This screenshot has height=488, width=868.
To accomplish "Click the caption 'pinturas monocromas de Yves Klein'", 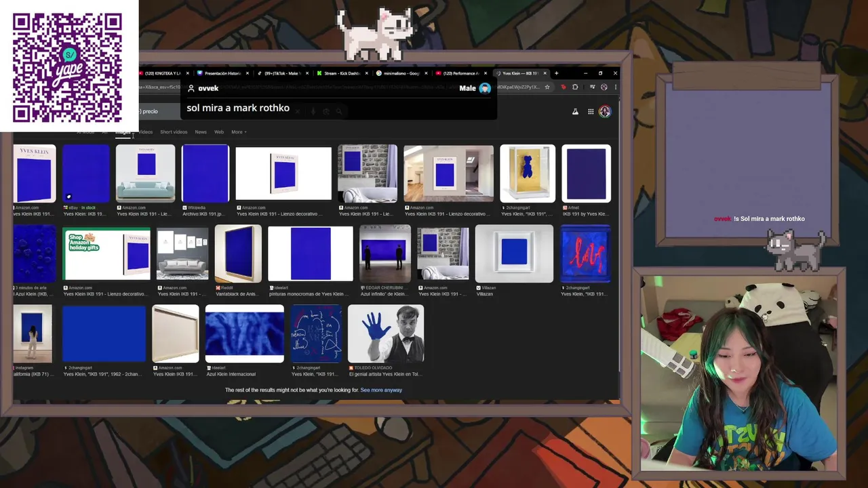I will click(309, 294).
